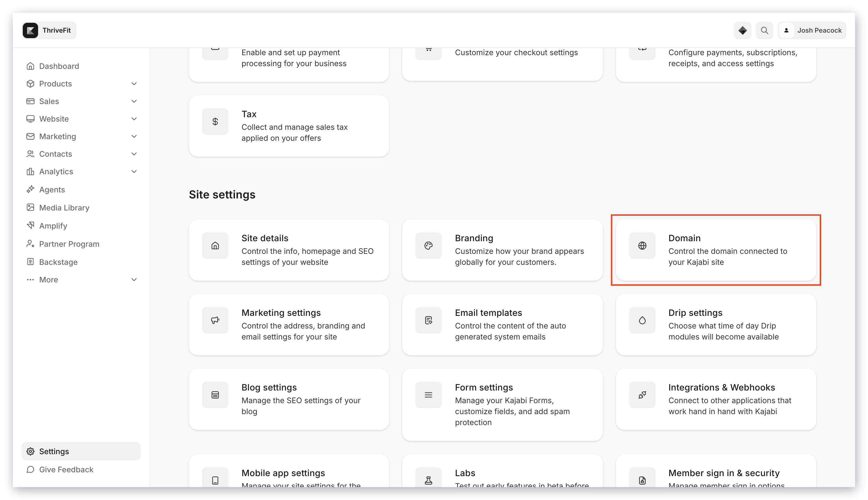Click the Partner Program icon
This screenshot has height=500, width=868.
(x=30, y=243)
